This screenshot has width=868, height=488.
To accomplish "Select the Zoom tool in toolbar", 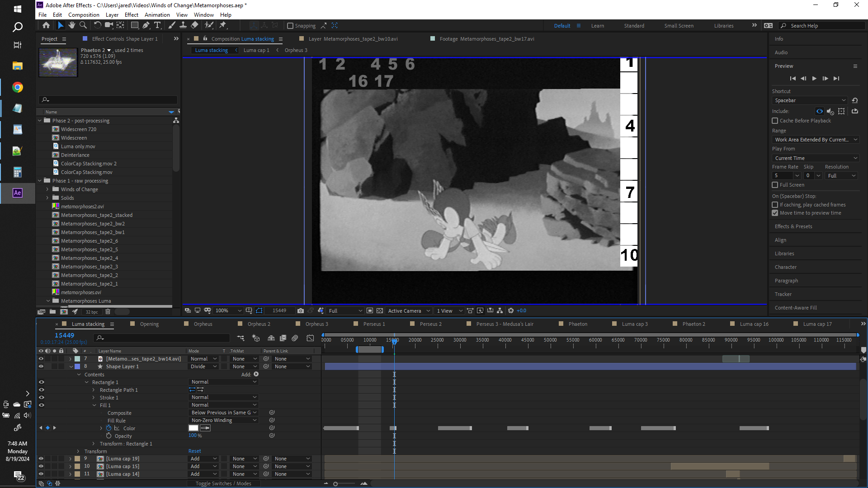I will coord(83,25).
